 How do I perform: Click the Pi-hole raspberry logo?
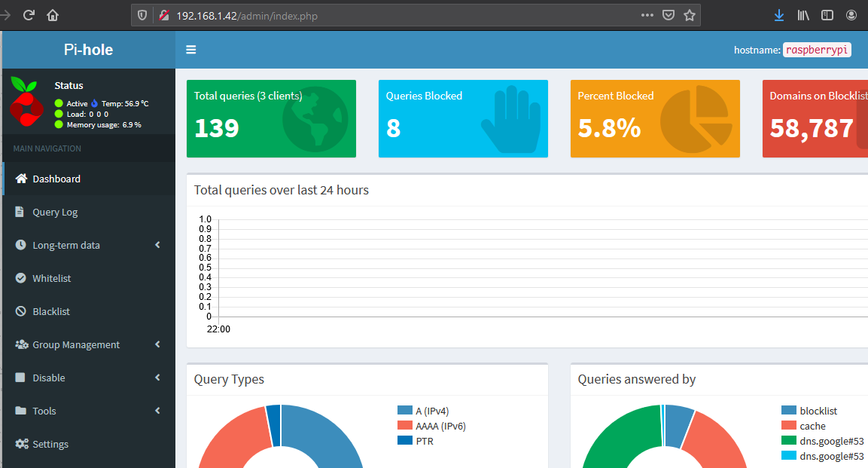point(27,103)
